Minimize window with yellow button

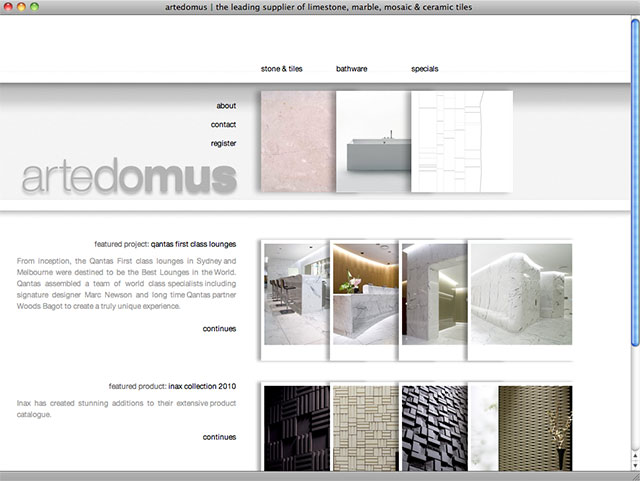tap(21, 7)
